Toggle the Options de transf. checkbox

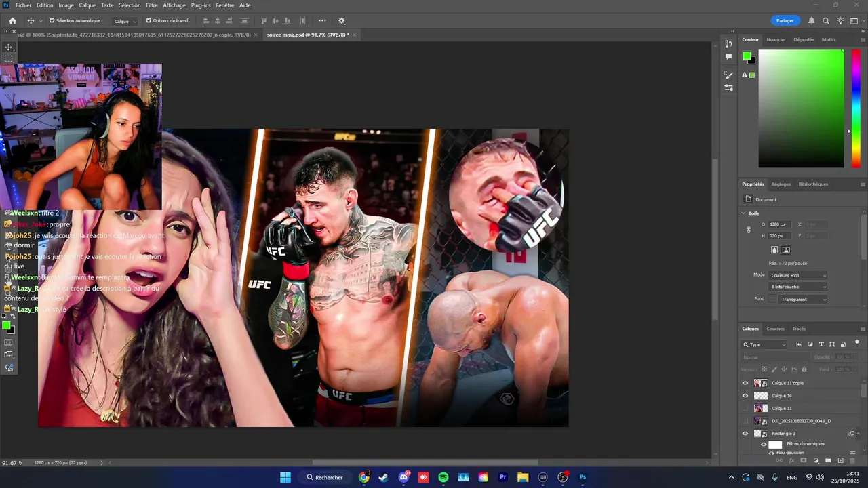click(149, 21)
